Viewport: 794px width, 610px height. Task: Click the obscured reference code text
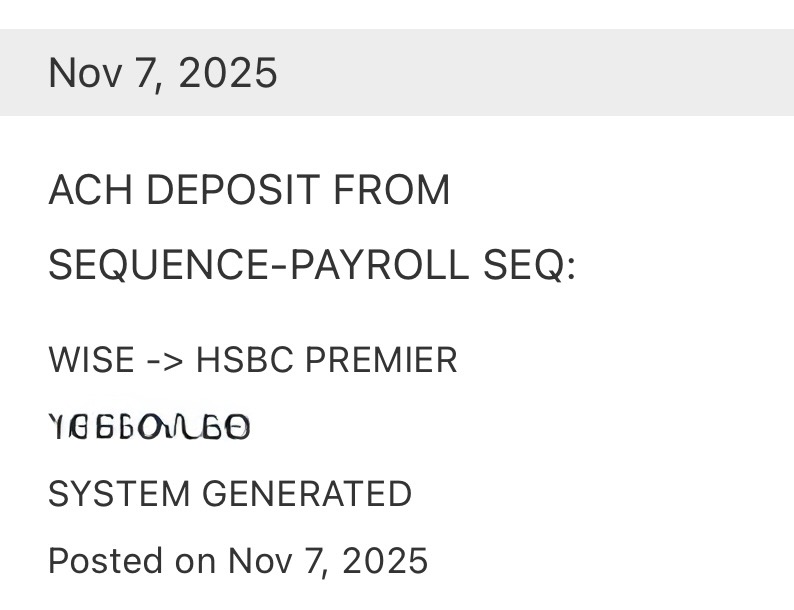click(150, 428)
